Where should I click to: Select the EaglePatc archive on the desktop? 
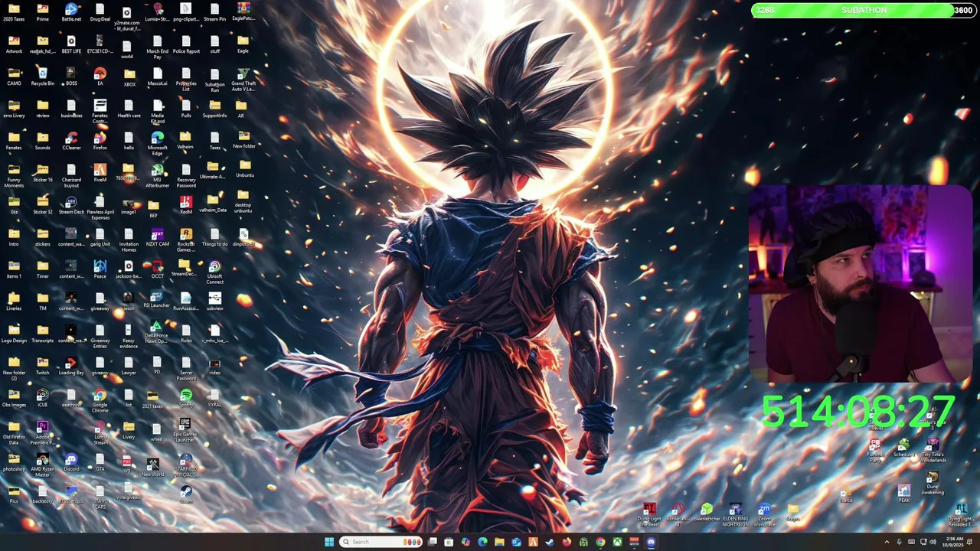tap(243, 10)
